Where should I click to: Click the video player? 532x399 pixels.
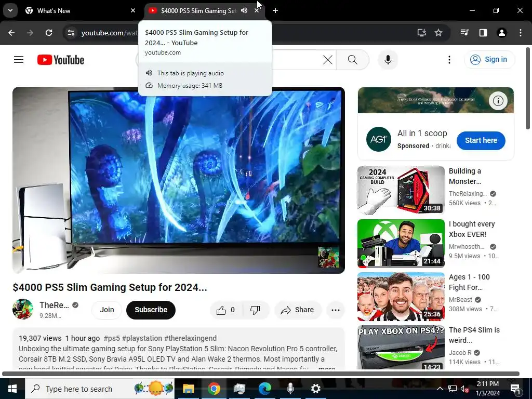(x=179, y=180)
